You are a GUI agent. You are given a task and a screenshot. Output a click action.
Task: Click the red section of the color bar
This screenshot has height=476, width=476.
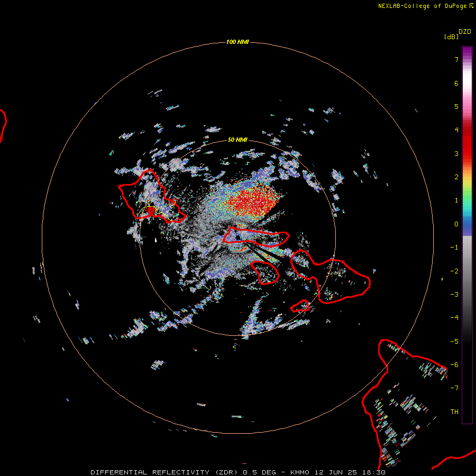click(x=467, y=143)
